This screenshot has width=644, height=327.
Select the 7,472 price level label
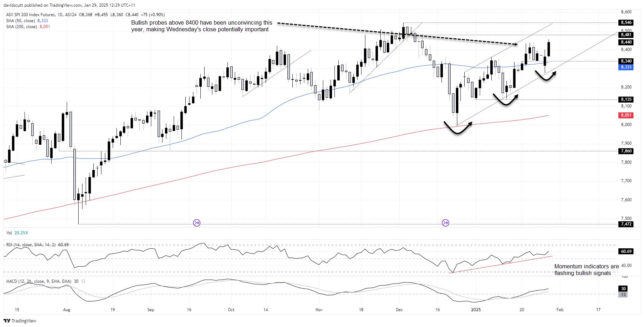626,224
